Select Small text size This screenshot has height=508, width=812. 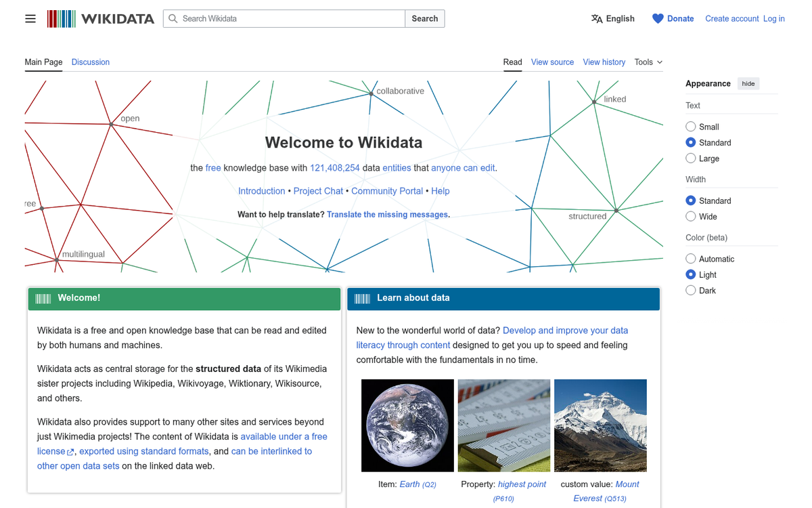tap(690, 127)
